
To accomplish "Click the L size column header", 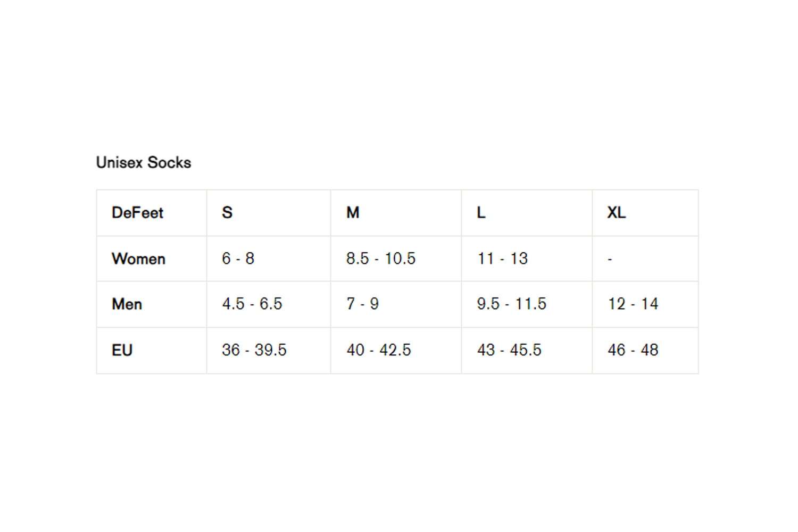I will (481, 213).
